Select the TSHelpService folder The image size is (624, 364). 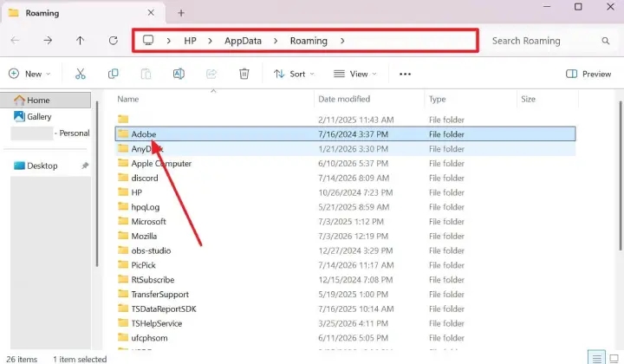point(345,323)
